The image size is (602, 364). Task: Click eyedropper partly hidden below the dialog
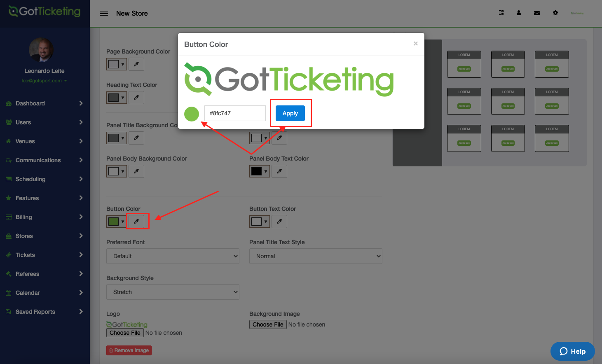coord(279,138)
